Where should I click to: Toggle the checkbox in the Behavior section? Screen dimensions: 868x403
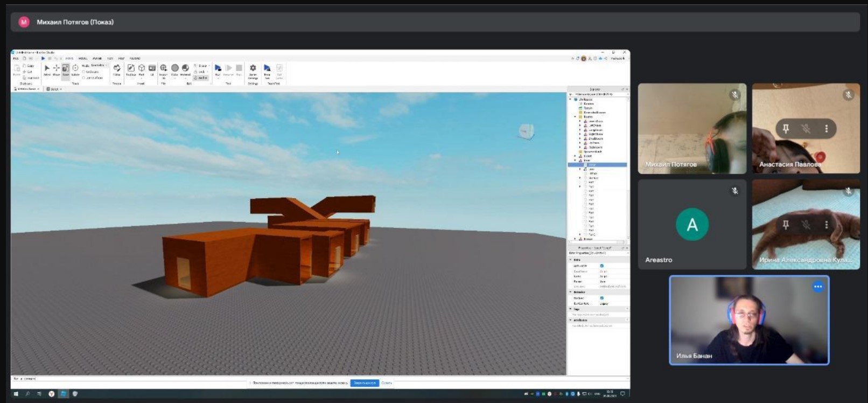tap(602, 298)
